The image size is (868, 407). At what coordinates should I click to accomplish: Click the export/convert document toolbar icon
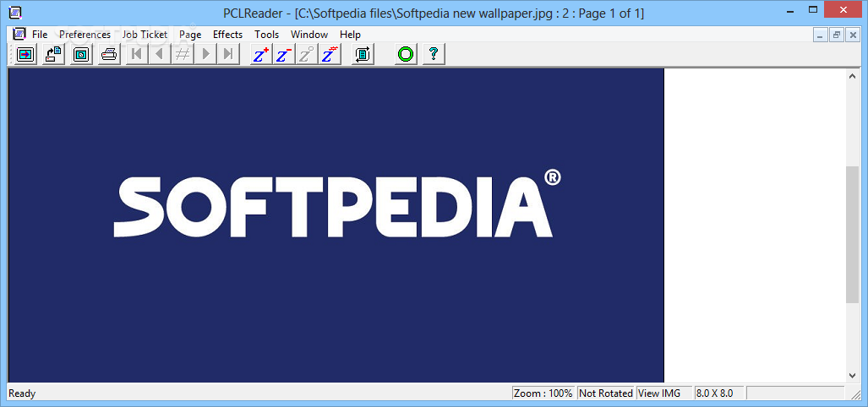[54, 54]
